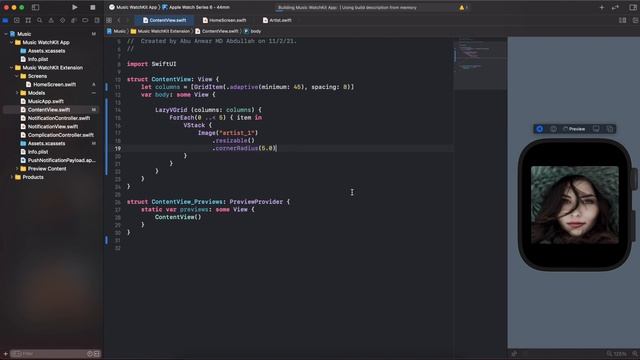Click the minimap in the code editor
The width and height of the screenshot is (640, 360).
click(480, 63)
